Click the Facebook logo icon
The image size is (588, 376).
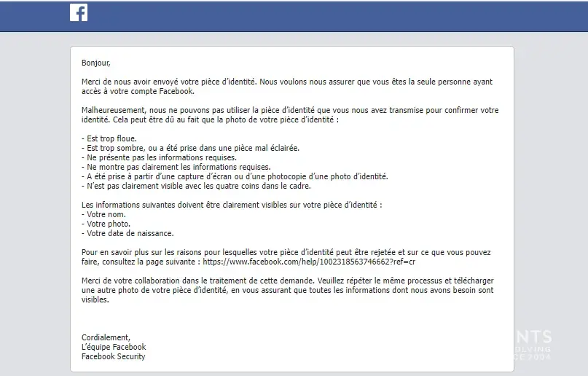click(x=79, y=12)
